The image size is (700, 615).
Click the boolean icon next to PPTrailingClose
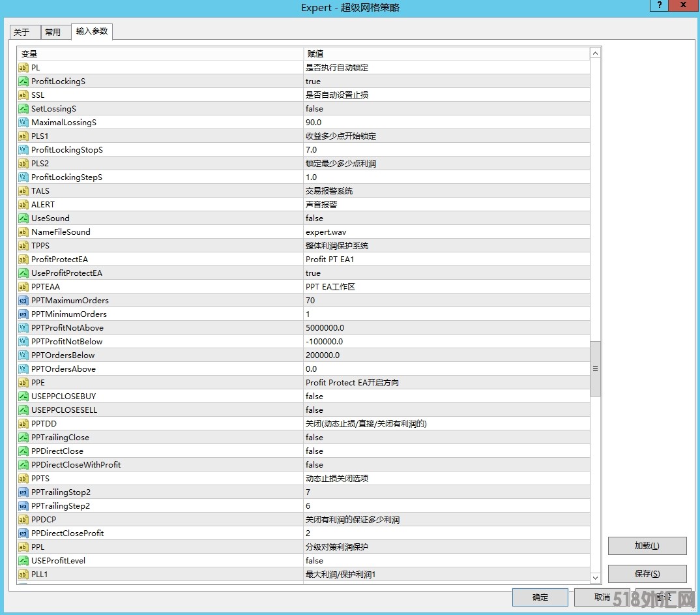23,438
